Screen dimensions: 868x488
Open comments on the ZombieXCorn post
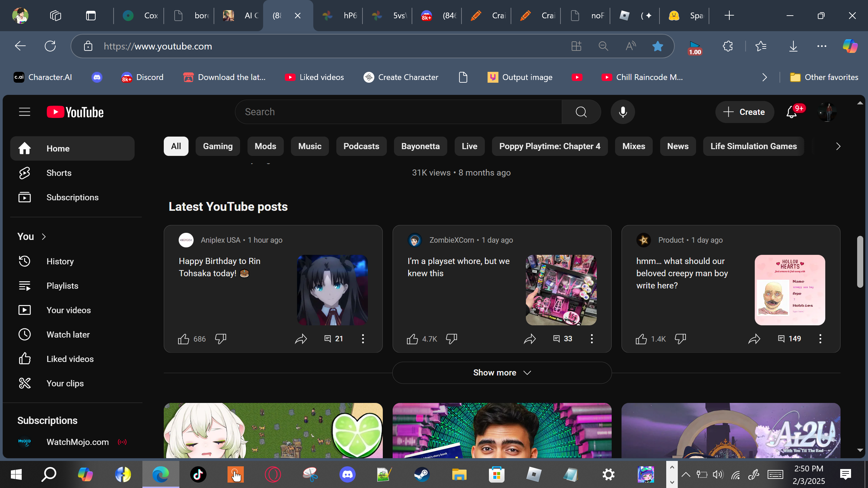click(x=563, y=339)
